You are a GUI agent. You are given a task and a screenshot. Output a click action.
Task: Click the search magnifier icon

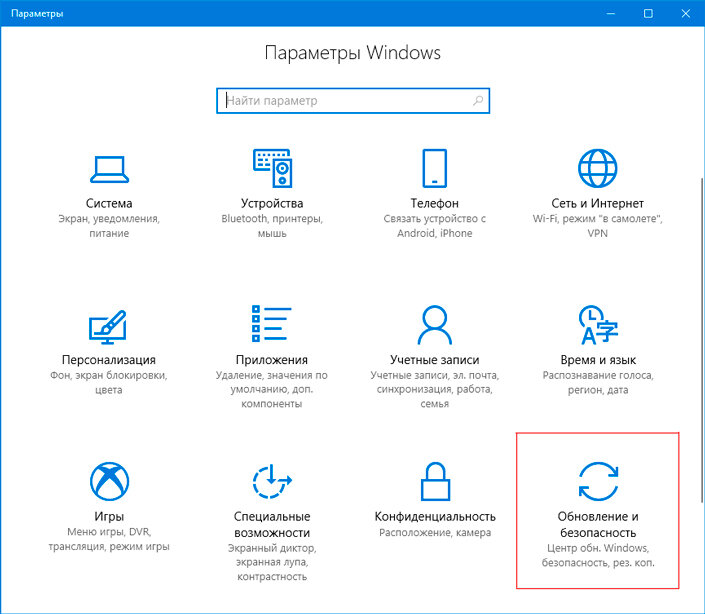[x=478, y=101]
